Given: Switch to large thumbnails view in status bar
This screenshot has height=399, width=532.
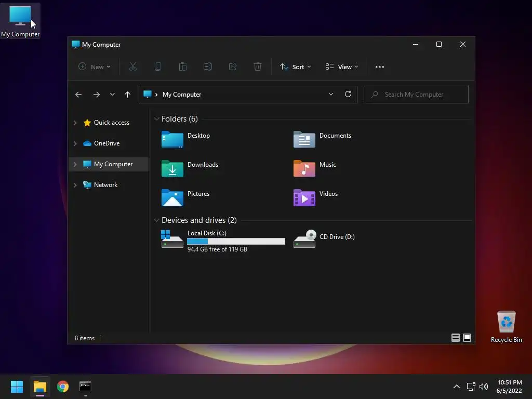Looking at the screenshot, I should click(467, 338).
